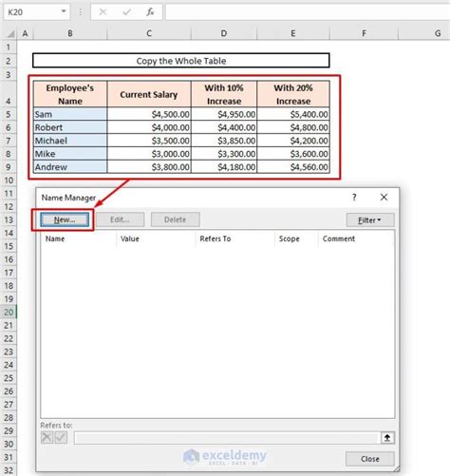Screen dimensions: 450x476
Task: Select column B header
Action: (x=70, y=33)
